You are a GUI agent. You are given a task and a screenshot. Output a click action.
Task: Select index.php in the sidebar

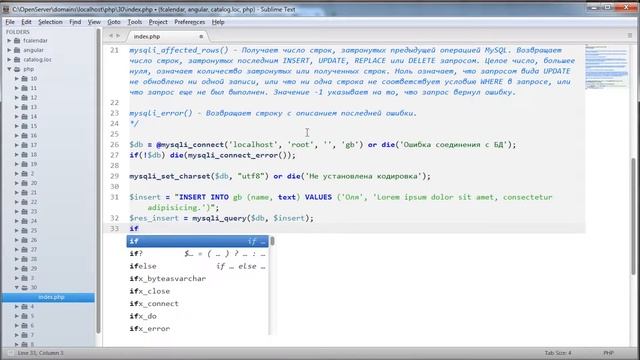[x=48, y=297]
